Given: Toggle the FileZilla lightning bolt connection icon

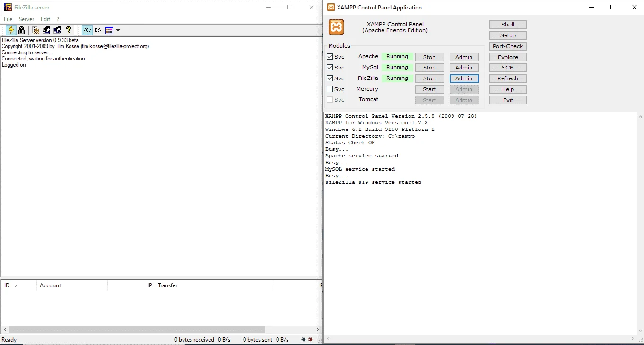Looking at the screenshot, I should 11,30.
